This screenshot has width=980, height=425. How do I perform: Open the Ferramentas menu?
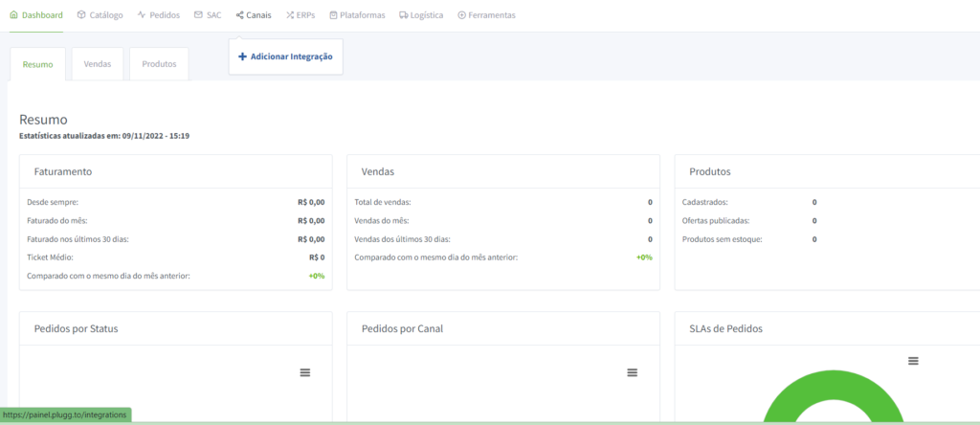tap(487, 15)
